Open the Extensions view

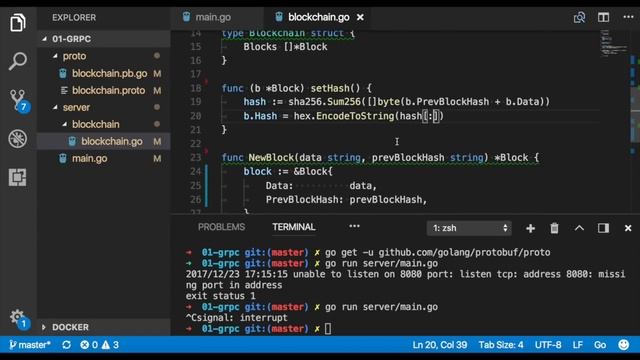18,178
